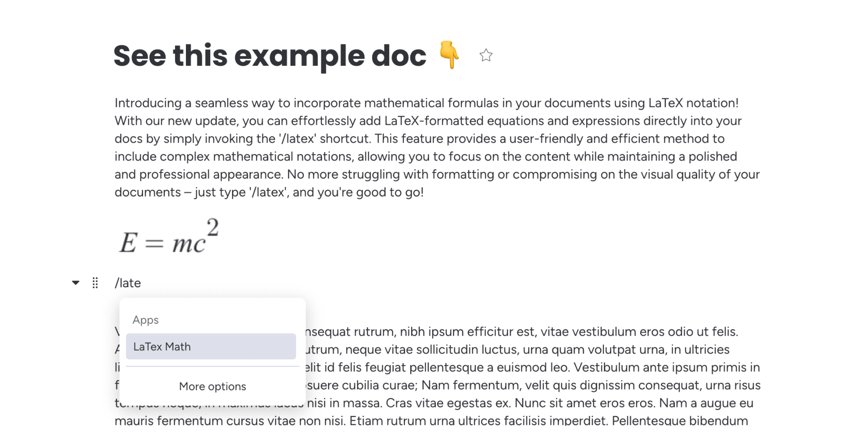The image size is (868, 439).
Task: Click the line starting 'documents – just type'
Action: point(269,192)
